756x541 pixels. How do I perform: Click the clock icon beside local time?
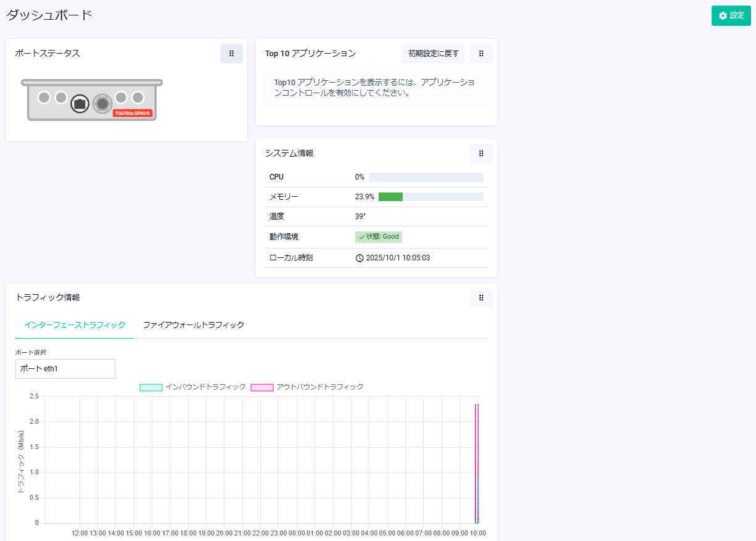pyautogui.click(x=360, y=258)
